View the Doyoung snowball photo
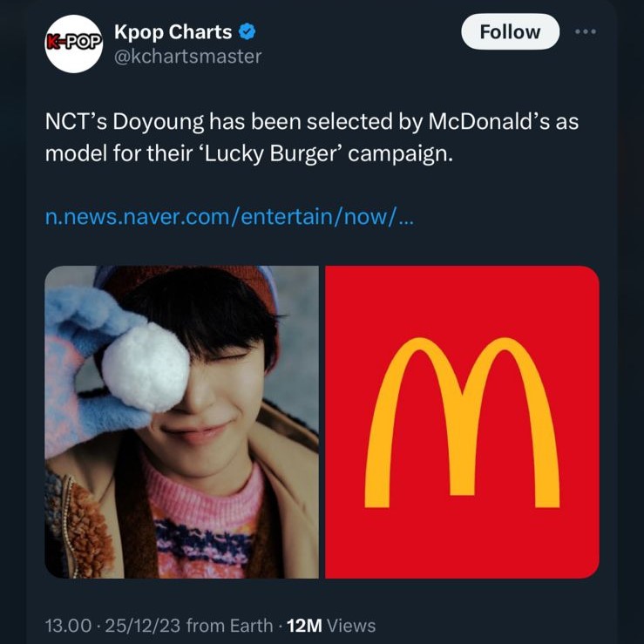 (182, 422)
